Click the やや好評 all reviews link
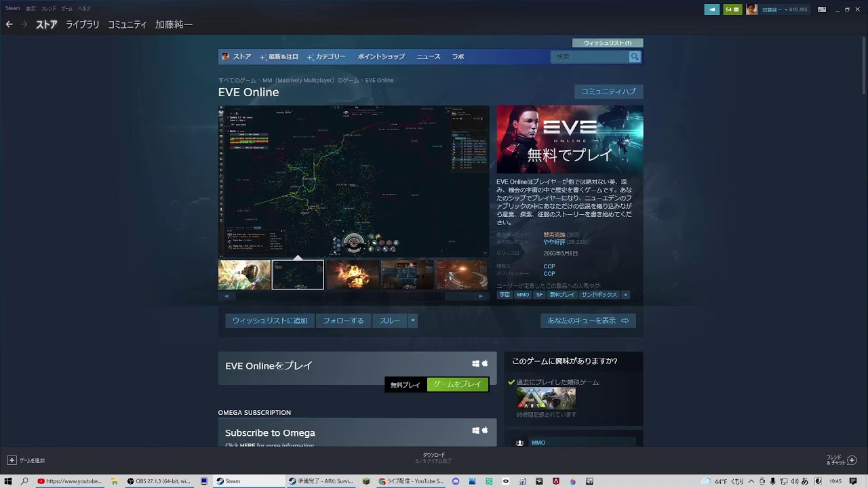The height and width of the screenshot is (488, 868). (554, 242)
